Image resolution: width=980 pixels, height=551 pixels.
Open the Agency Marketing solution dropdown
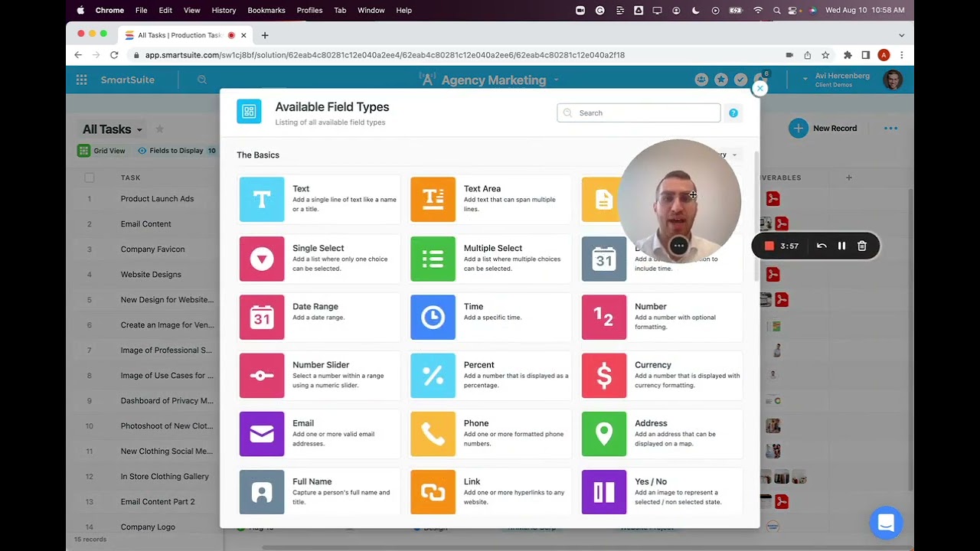[x=557, y=80]
